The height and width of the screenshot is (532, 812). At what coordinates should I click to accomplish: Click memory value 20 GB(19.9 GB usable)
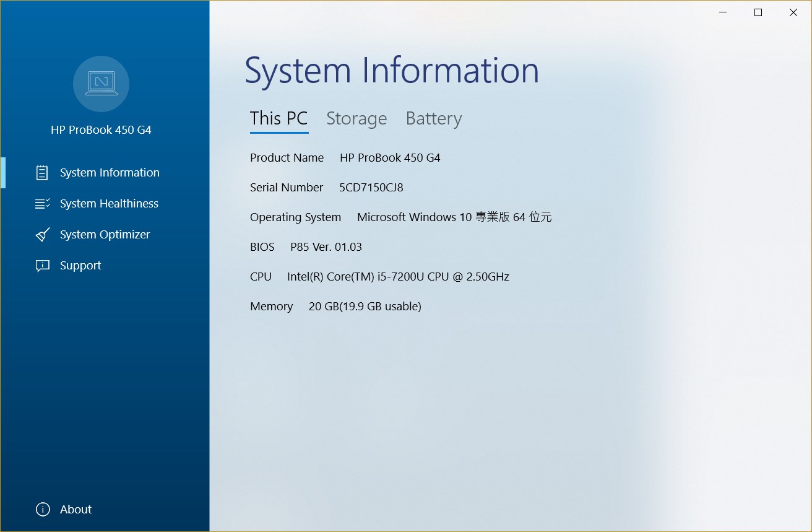pyautogui.click(x=365, y=307)
